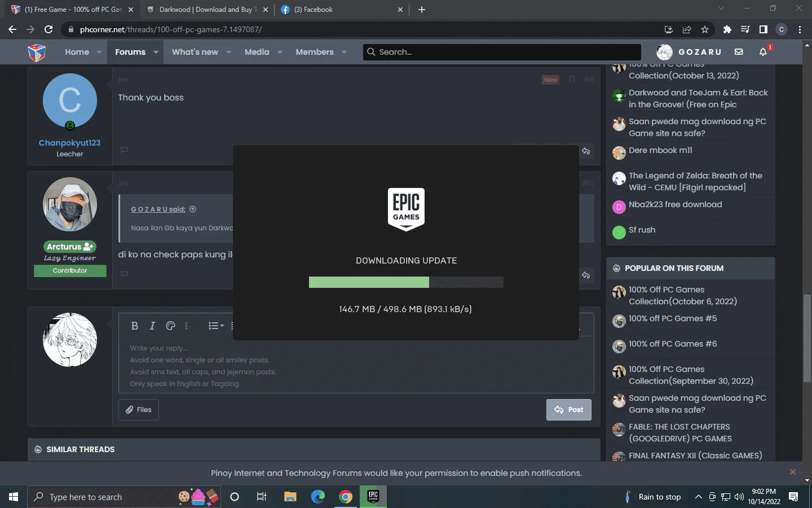The image size is (812, 508).
Task: Switch to the Darkwood browser tab
Action: click(208, 10)
